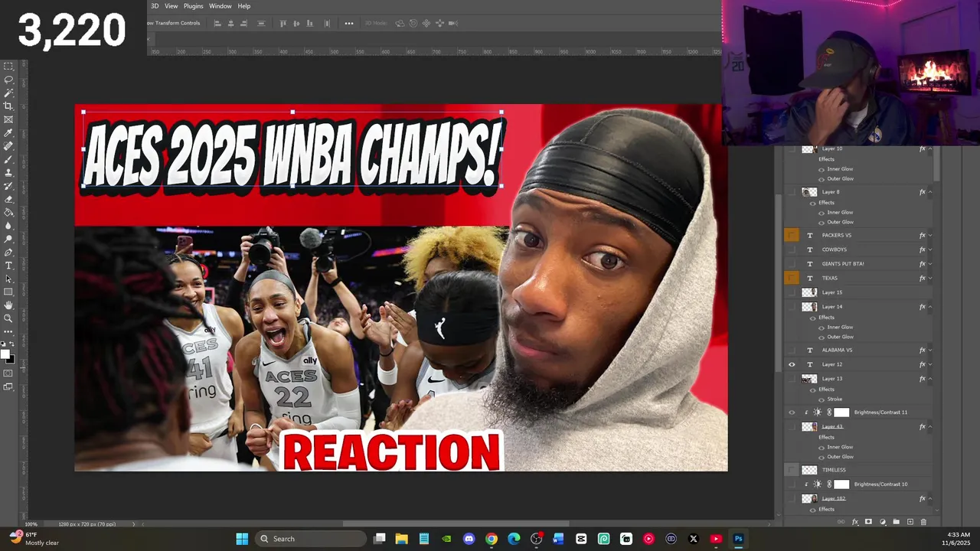Select the Clone Stamp tool
Screen dimensions: 980x551
pyautogui.click(x=8, y=172)
